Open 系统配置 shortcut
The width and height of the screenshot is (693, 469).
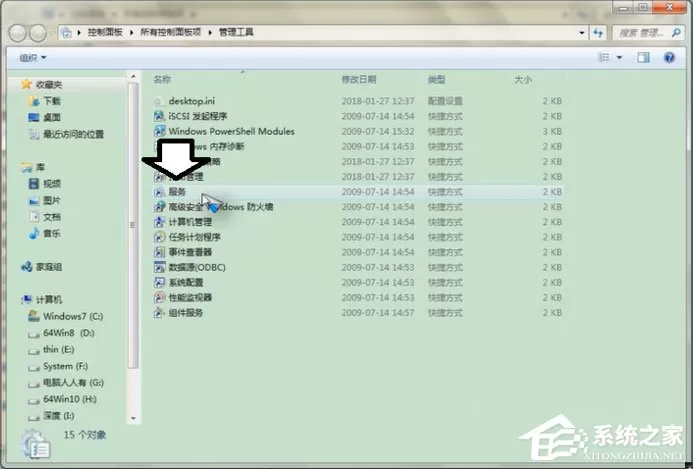[x=186, y=282]
